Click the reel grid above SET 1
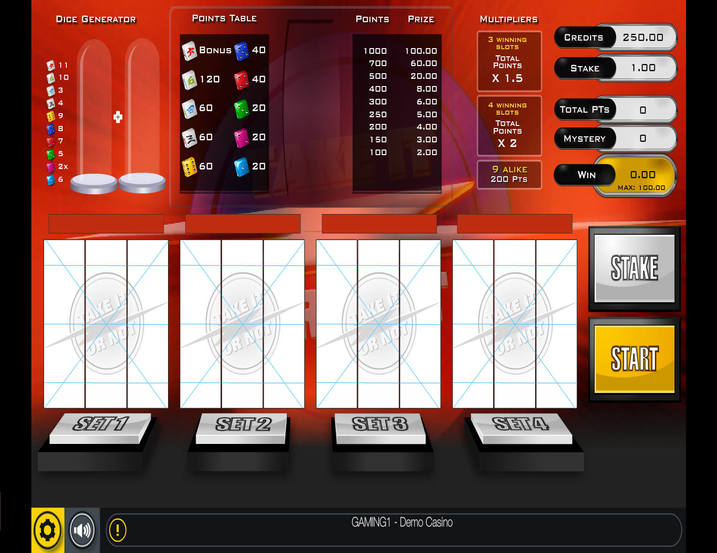 106,324
